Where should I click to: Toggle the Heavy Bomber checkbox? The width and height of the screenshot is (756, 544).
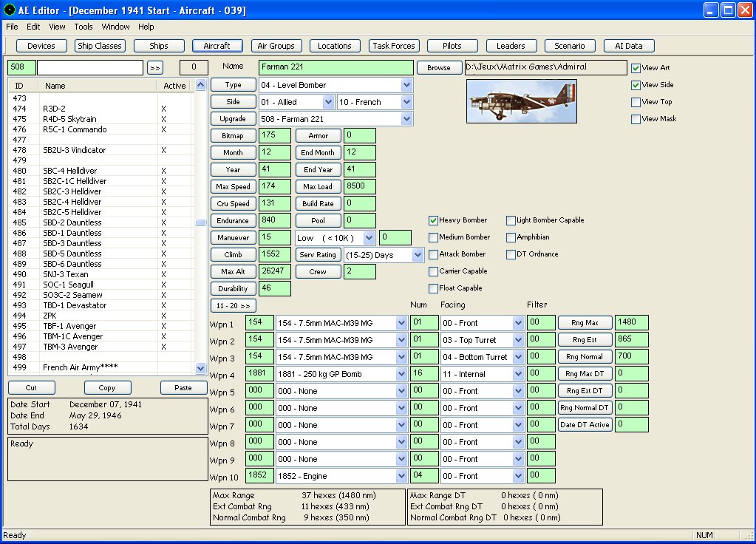click(x=434, y=220)
